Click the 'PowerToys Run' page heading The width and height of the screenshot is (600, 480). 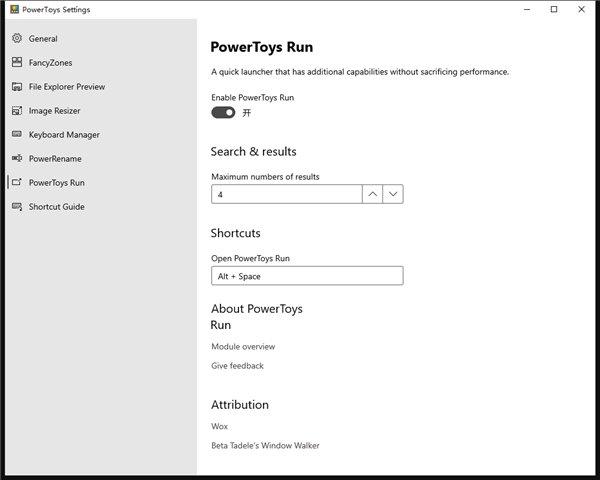point(262,47)
